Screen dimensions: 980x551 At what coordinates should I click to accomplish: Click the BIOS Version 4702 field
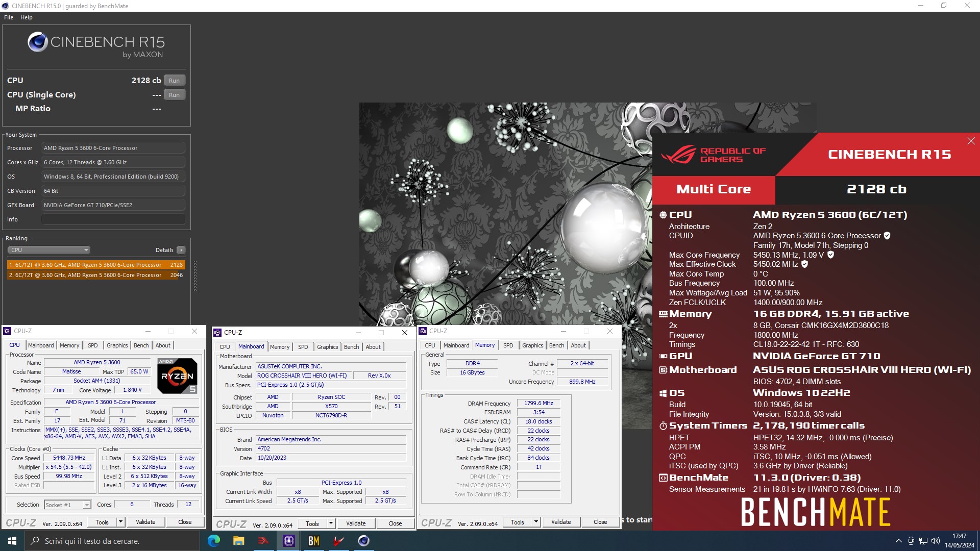point(331,449)
